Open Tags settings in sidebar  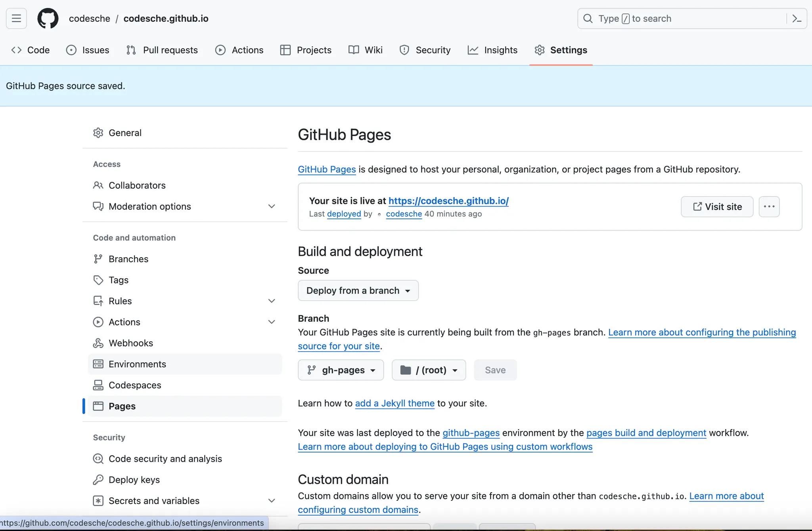[118, 280]
